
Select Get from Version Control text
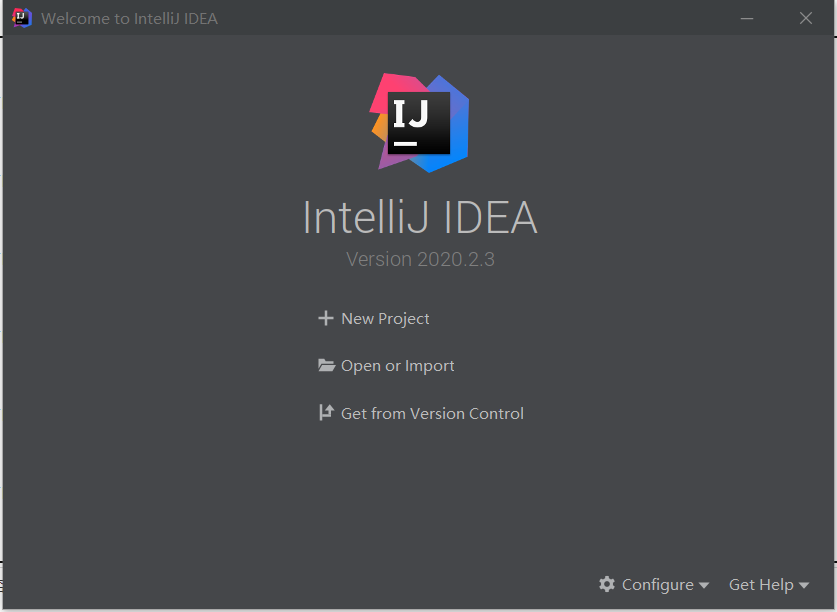click(432, 414)
